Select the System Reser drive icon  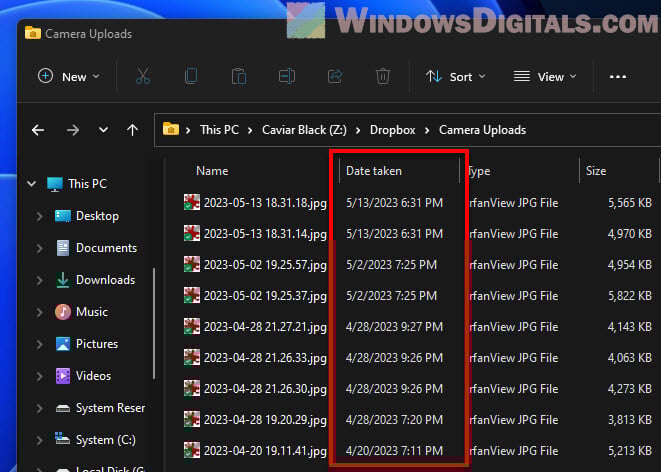click(x=63, y=408)
